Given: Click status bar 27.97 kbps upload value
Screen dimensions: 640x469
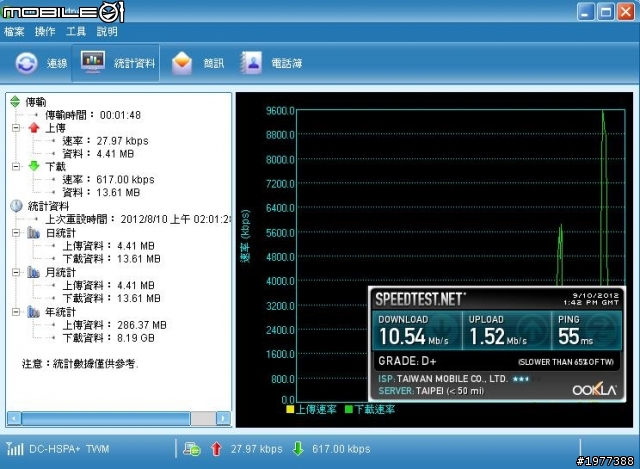Looking at the screenshot, I should tap(256, 449).
